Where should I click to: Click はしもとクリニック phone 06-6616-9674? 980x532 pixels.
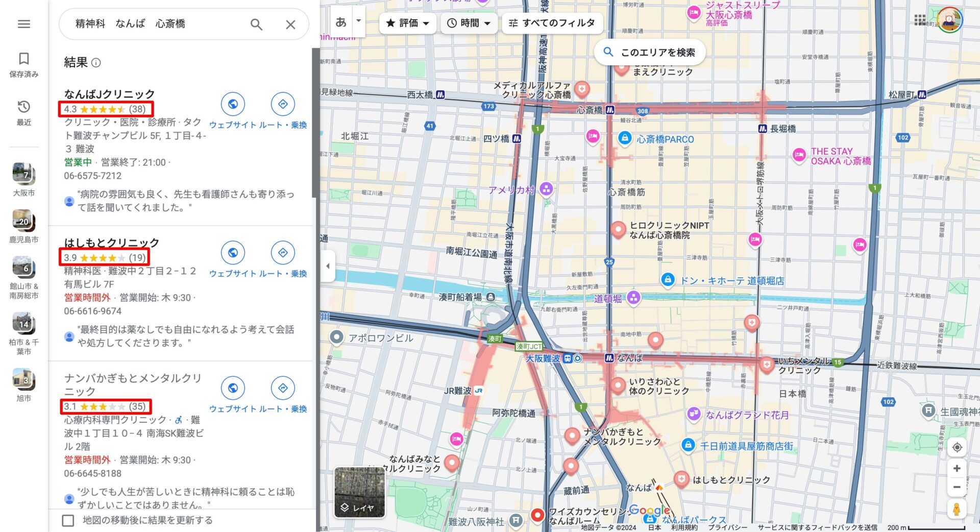(x=93, y=311)
